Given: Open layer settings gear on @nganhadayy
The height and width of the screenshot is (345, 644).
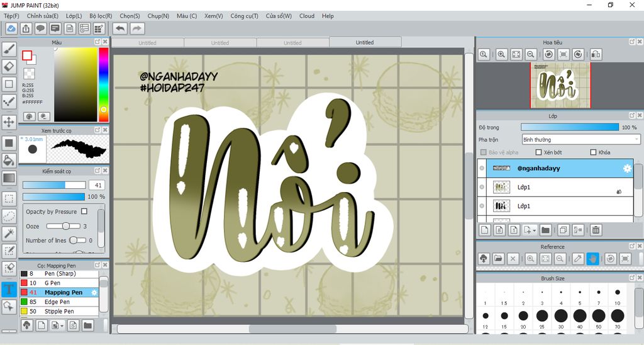Looking at the screenshot, I should [627, 168].
